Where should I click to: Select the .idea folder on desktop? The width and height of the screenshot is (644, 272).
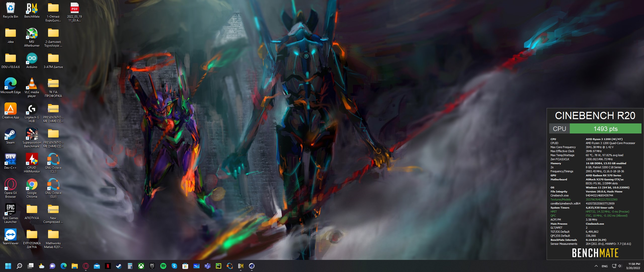[x=11, y=35]
